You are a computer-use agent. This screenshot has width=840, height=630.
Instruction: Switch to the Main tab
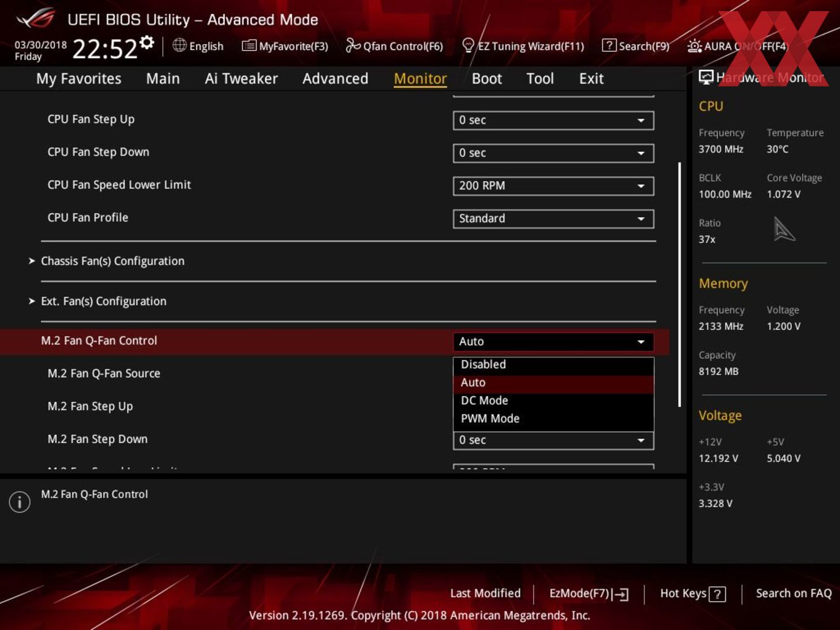click(163, 78)
